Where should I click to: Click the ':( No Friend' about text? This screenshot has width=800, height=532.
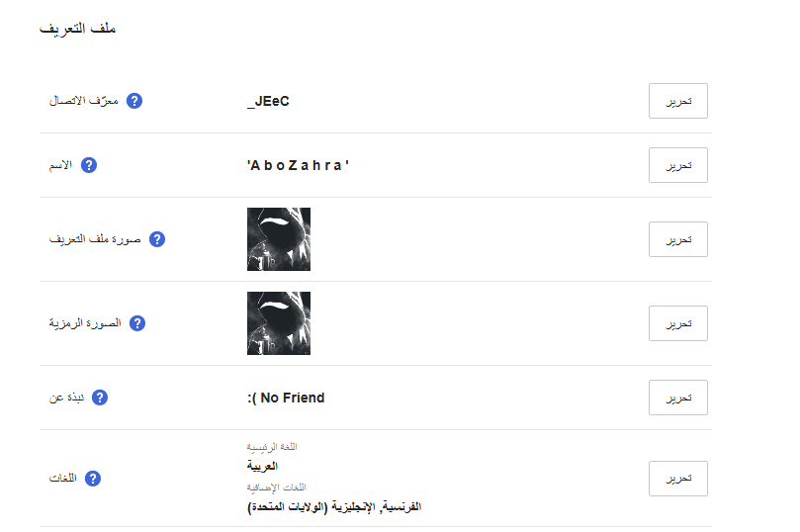click(x=286, y=398)
